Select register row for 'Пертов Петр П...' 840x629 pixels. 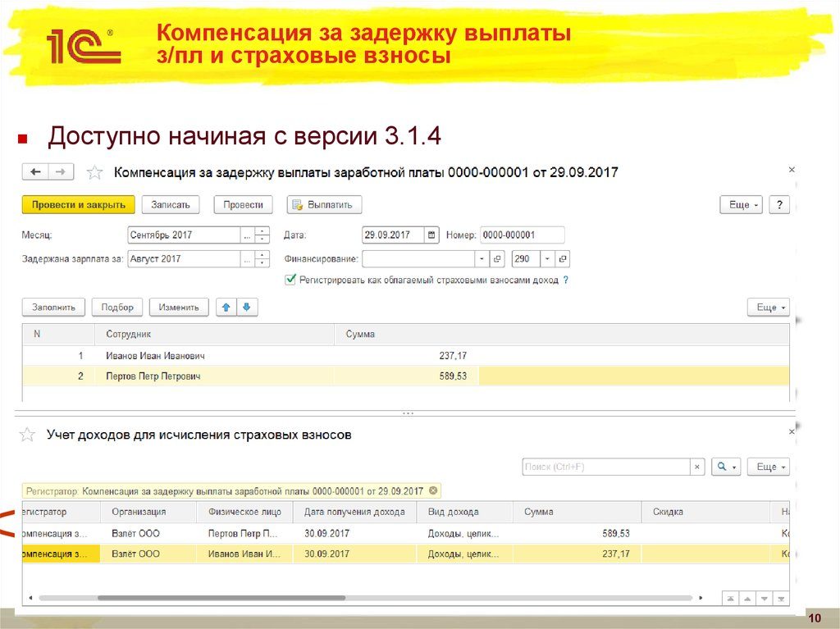(x=405, y=534)
